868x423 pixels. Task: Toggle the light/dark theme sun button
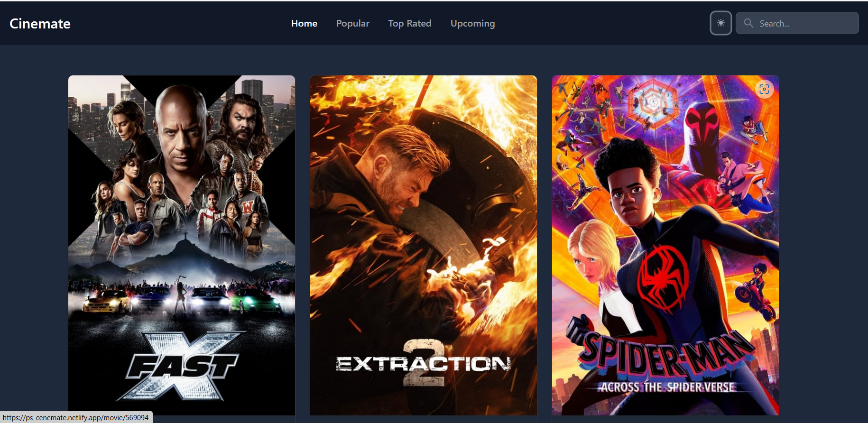720,23
